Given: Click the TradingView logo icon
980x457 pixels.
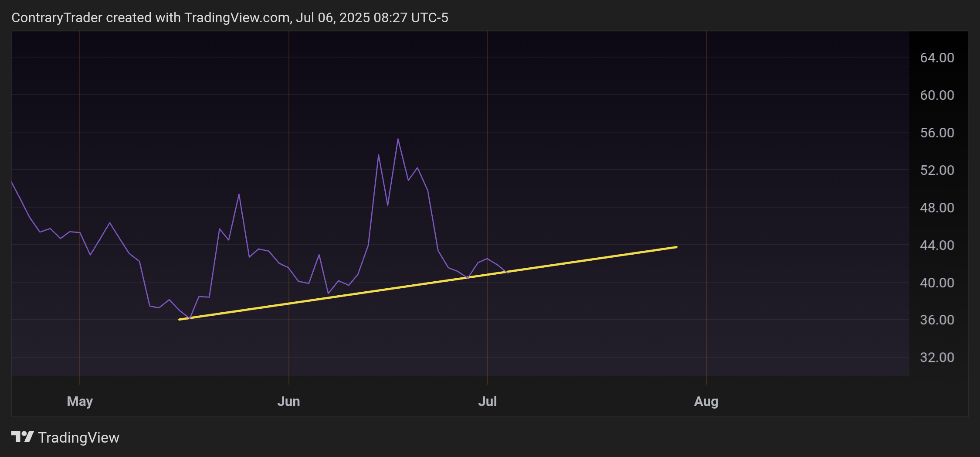Looking at the screenshot, I should (23, 437).
